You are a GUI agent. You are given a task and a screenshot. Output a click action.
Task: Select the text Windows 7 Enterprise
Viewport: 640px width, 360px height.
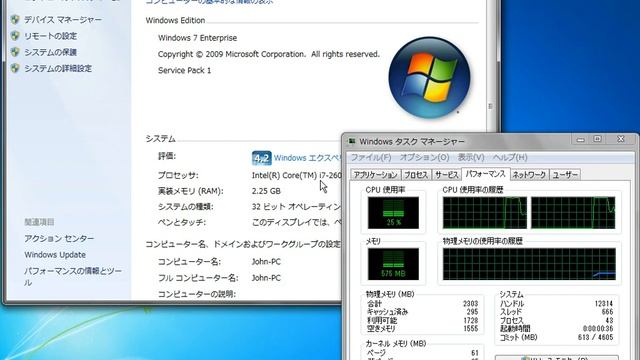coord(198,38)
